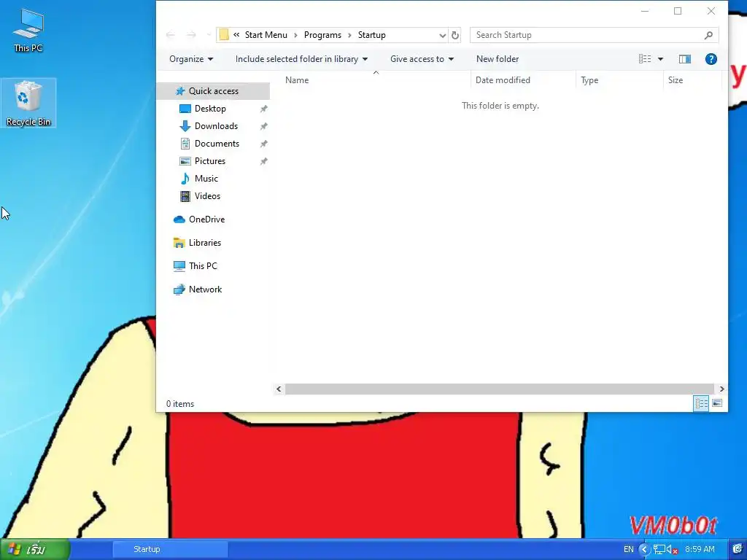Open the Start button on taskbar
Viewport: 747px width, 560px height.
(x=35, y=550)
